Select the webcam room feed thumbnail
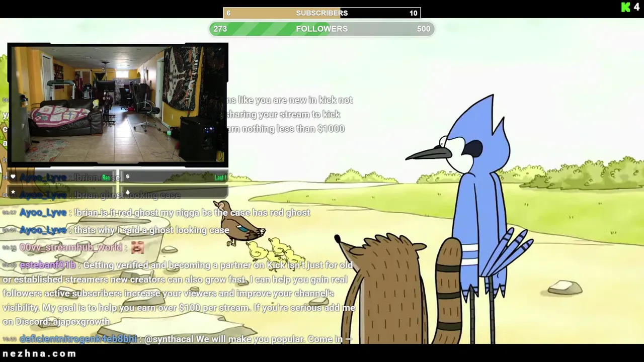This screenshot has width=644, height=362. click(x=118, y=105)
